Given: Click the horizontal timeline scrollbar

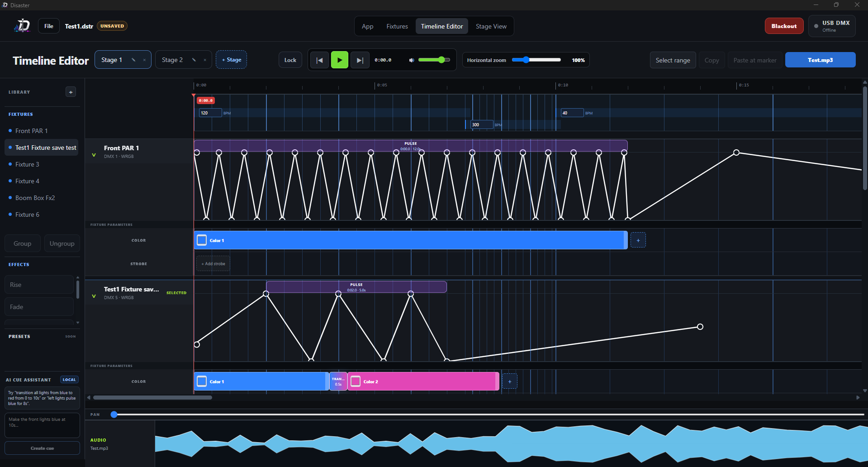Looking at the screenshot, I should (x=153, y=398).
